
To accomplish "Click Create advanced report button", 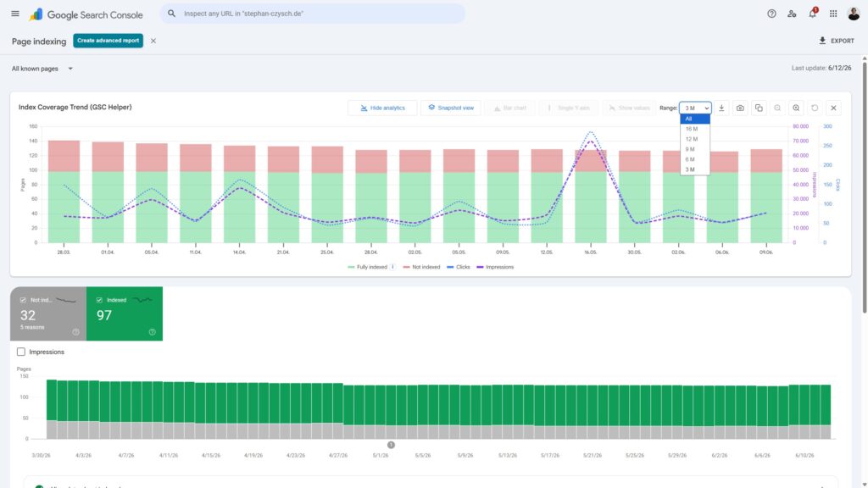I will (x=108, y=41).
